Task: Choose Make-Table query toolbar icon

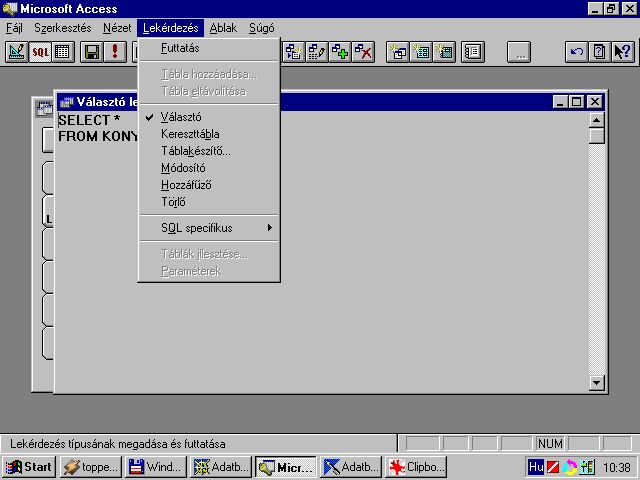Action: point(293,52)
